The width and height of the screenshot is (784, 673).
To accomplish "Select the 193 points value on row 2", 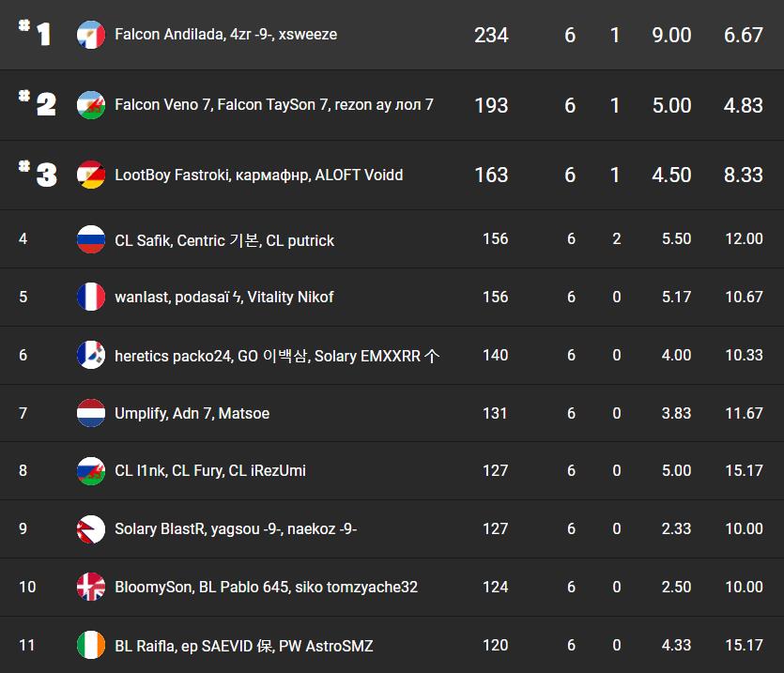I will click(x=491, y=105).
